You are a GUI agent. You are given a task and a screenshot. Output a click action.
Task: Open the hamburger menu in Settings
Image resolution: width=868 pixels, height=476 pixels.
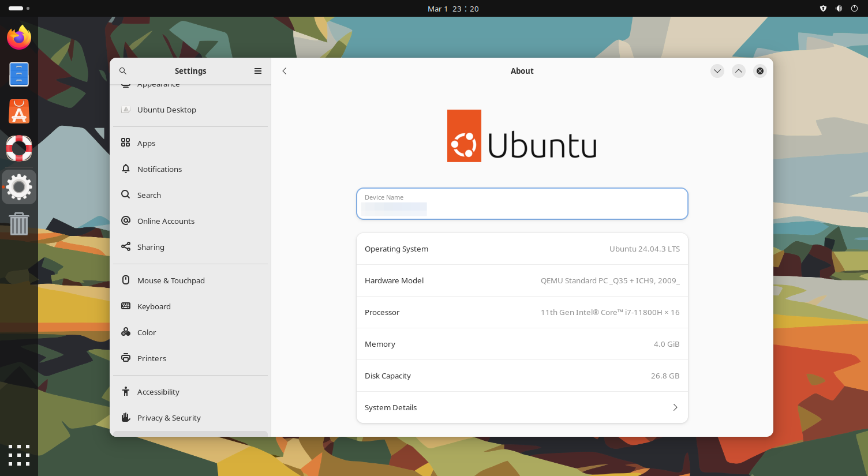[258, 70]
